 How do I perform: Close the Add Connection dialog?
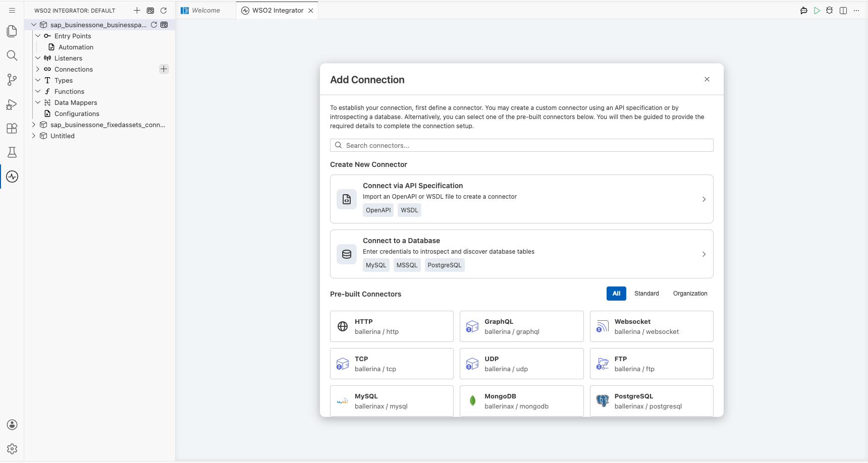707,79
